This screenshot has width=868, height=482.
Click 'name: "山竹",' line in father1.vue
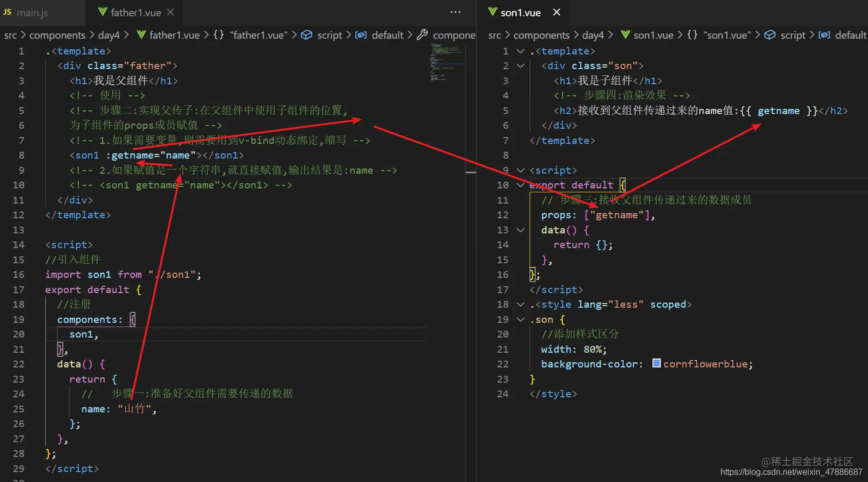pyautogui.click(x=119, y=409)
